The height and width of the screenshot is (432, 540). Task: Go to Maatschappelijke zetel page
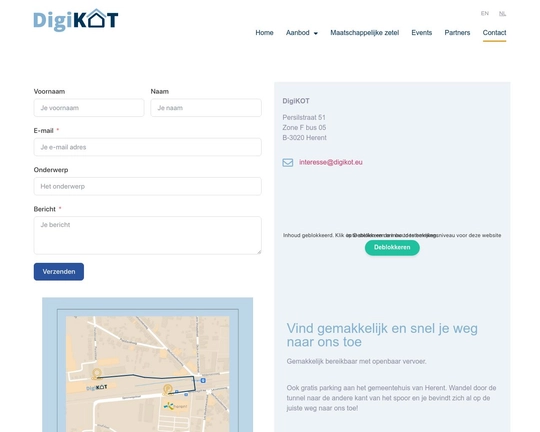[364, 33]
